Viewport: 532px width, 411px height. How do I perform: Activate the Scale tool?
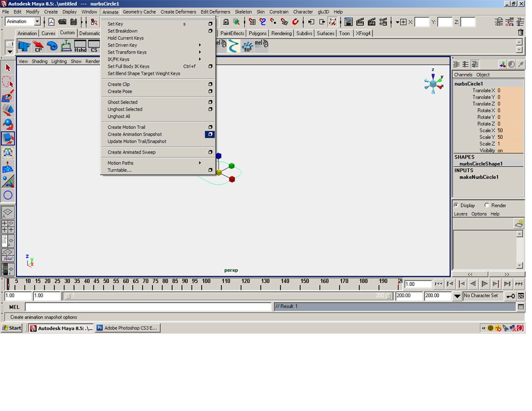pyautogui.click(x=8, y=138)
